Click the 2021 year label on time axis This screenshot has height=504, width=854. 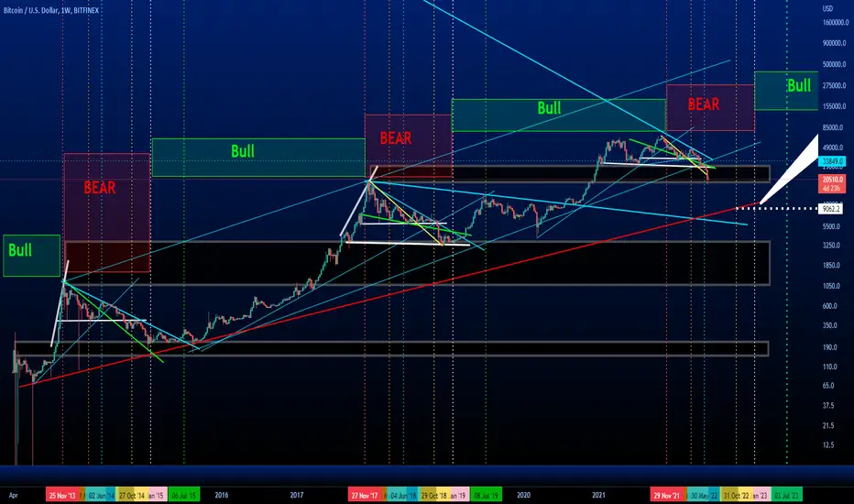[x=598, y=495]
